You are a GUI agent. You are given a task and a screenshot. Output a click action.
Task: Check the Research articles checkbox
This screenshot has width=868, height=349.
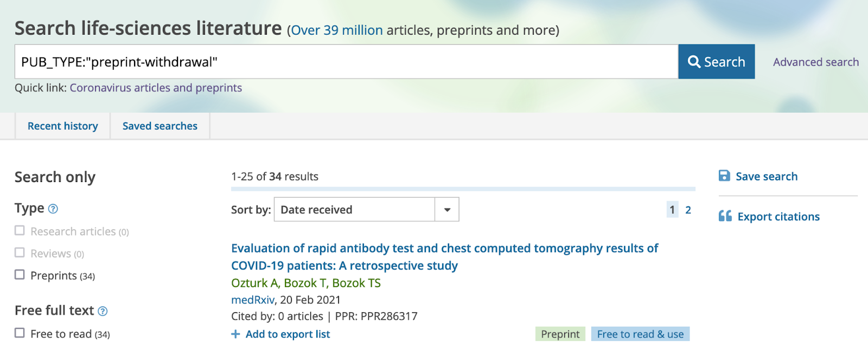(20, 231)
